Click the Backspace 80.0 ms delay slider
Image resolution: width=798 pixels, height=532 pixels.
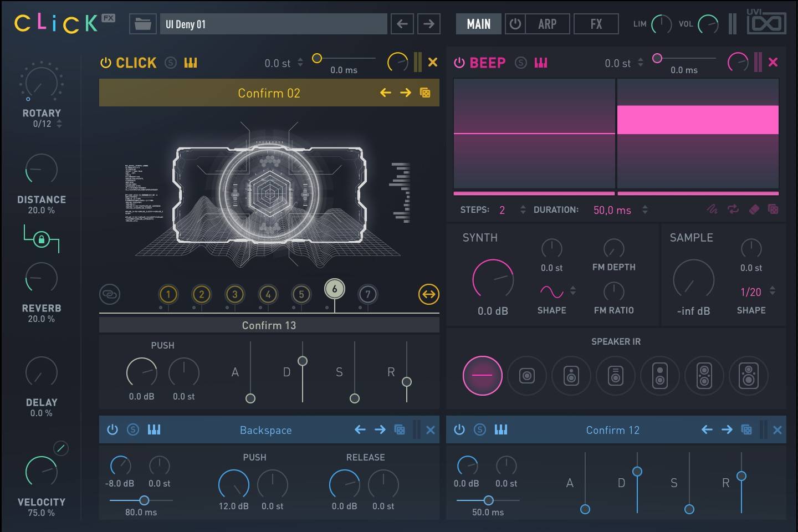[144, 500]
